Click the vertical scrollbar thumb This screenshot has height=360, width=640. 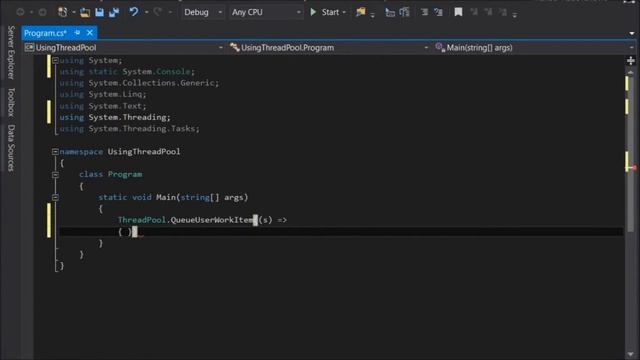tap(631, 154)
